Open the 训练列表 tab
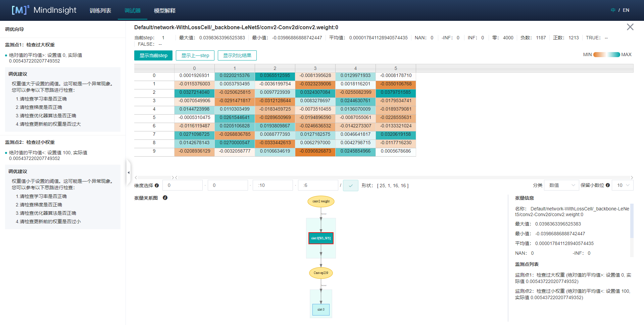This screenshot has width=644, height=325. pyautogui.click(x=100, y=10)
